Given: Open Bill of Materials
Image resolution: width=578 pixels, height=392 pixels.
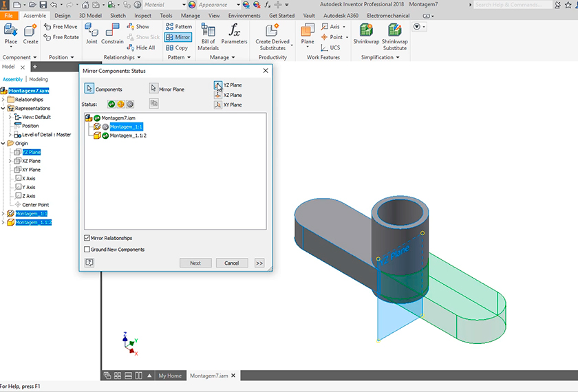Looking at the screenshot, I should (208, 31).
